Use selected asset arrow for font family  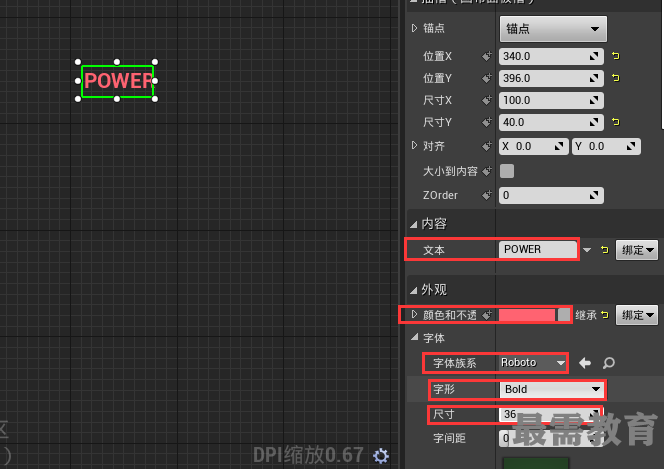click(x=585, y=363)
